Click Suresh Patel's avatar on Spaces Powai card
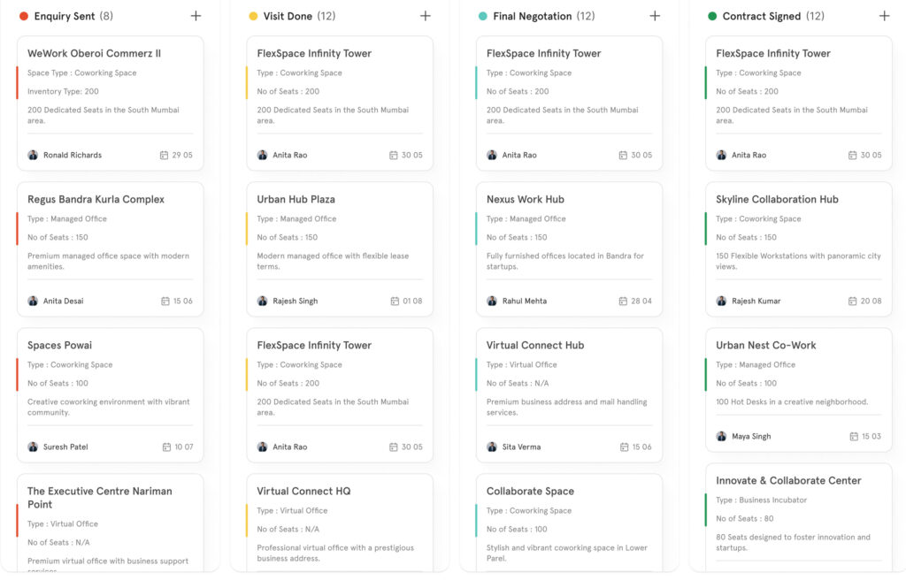Screen dimensions: 906x588 click(33, 447)
